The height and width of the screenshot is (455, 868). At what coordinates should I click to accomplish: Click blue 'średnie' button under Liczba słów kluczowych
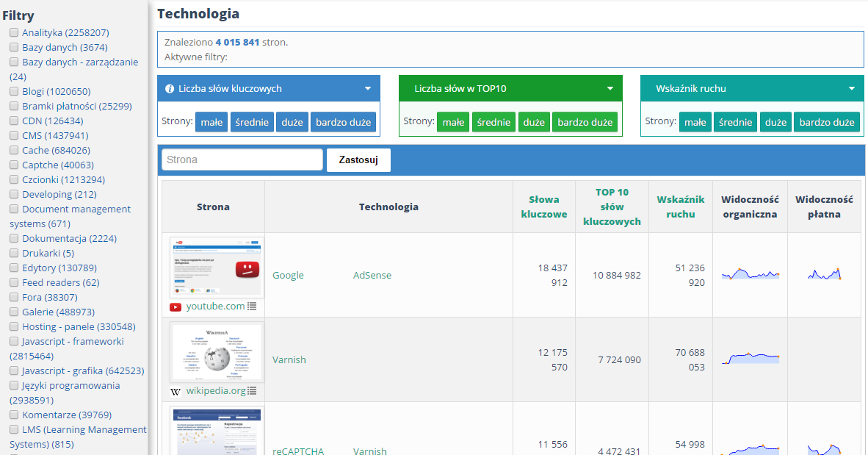pyautogui.click(x=252, y=122)
